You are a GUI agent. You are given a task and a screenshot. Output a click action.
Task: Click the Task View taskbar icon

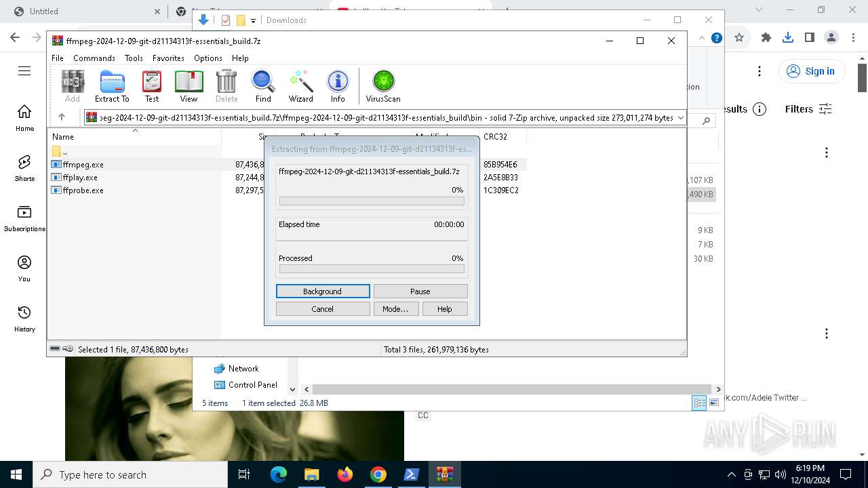(x=244, y=474)
